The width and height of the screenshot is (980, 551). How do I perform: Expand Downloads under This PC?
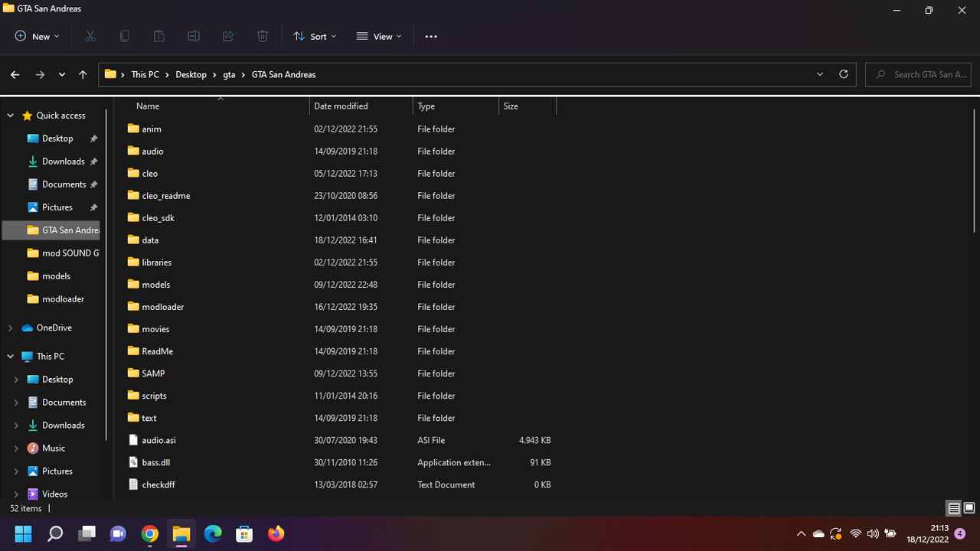coord(17,425)
